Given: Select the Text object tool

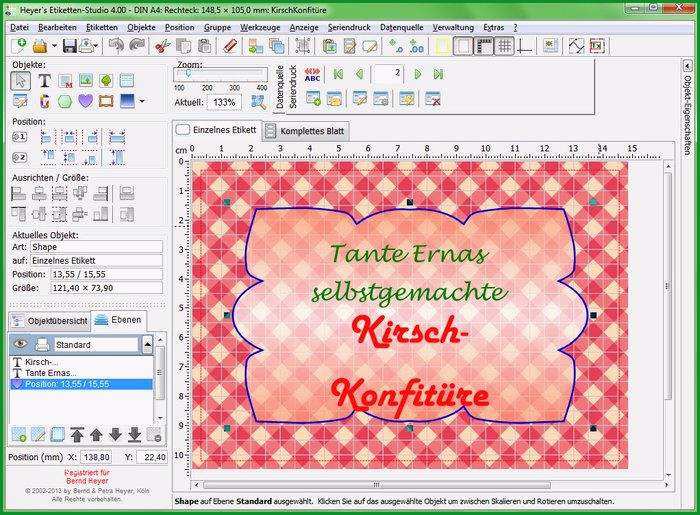Looking at the screenshot, I should (x=44, y=81).
